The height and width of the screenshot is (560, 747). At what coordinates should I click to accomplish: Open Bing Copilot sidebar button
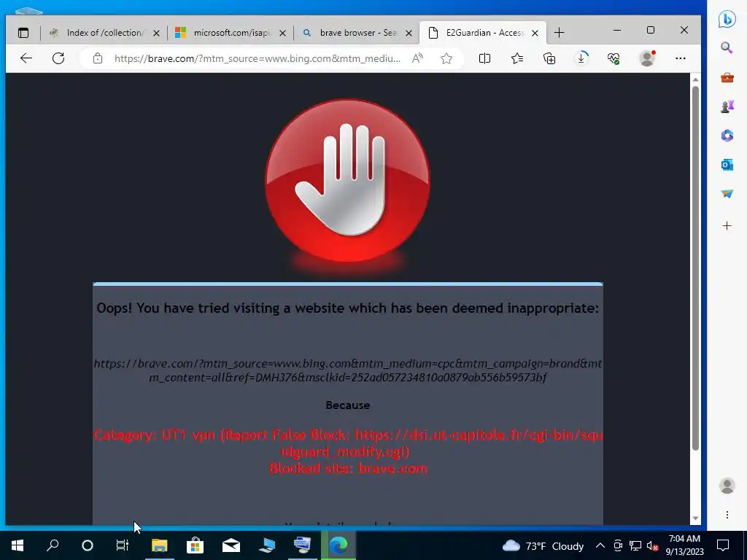click(x=727, y=19)
